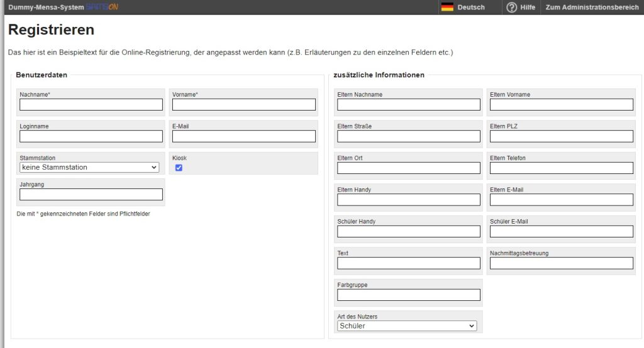Click the Kiosk label text

click(179, 158)
